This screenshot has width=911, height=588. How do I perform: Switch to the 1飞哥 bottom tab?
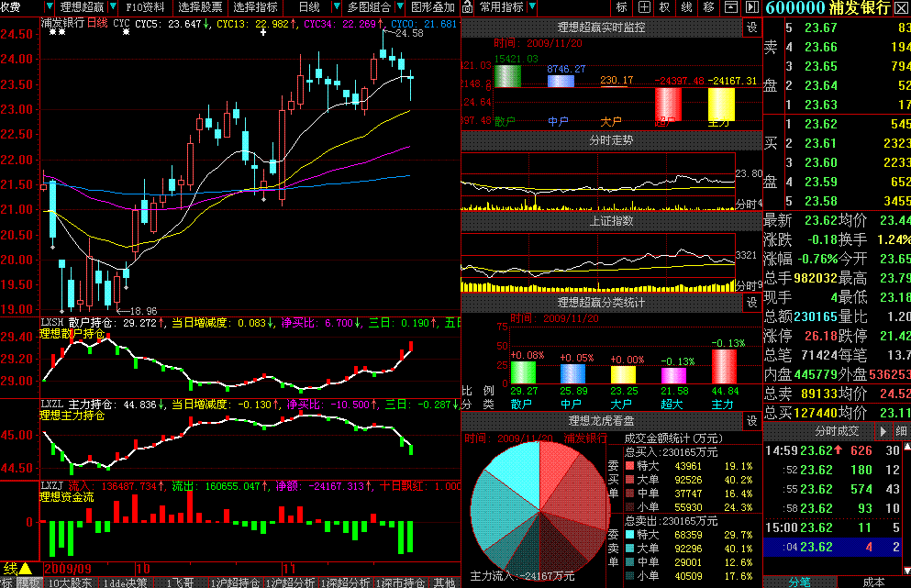(180, 582)
